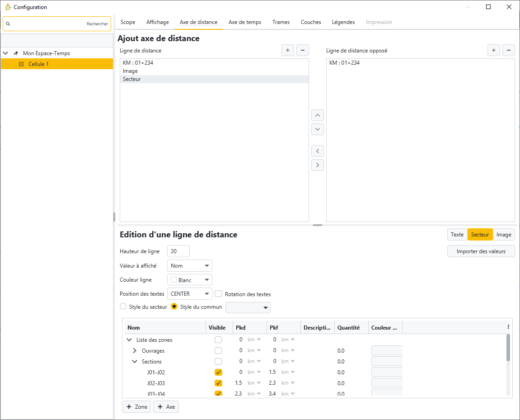Open the Légendes tab
Viewport: 520px width, 420px height.
click(343, 22)
